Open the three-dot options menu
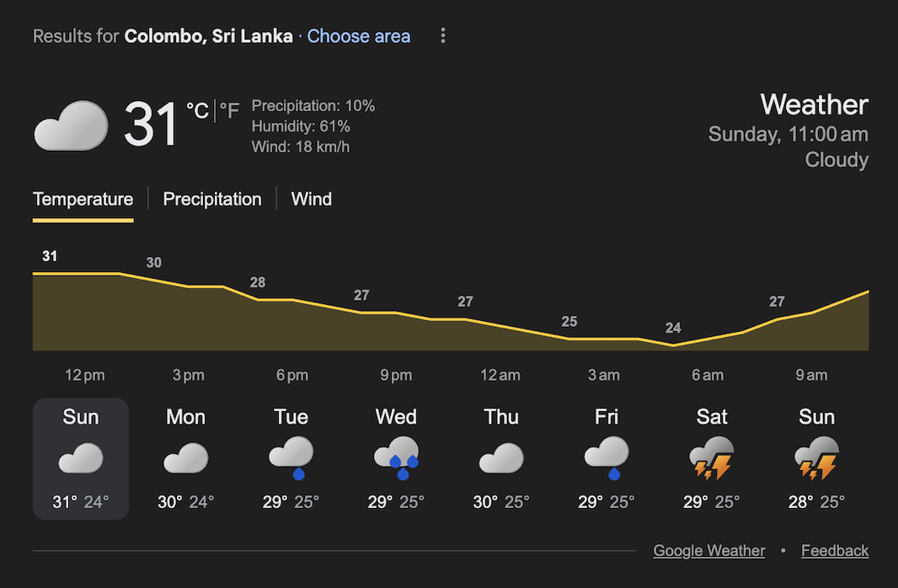Image resolution: width=898 pixels, height=588 pixels. click(x=443, y=35)
